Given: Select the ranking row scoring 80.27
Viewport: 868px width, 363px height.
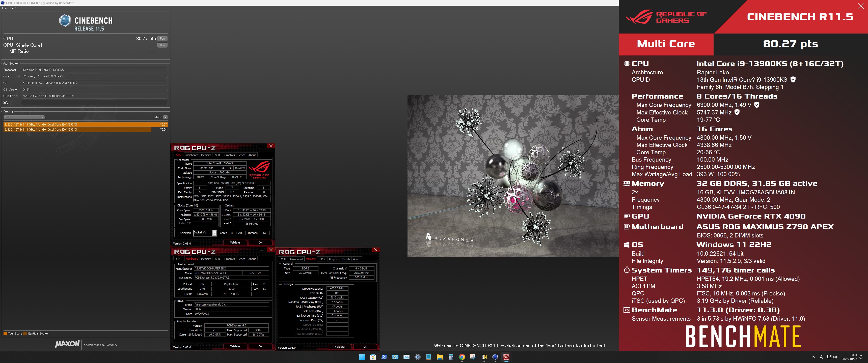Looking at the screenshot, I should click(86, 124).
